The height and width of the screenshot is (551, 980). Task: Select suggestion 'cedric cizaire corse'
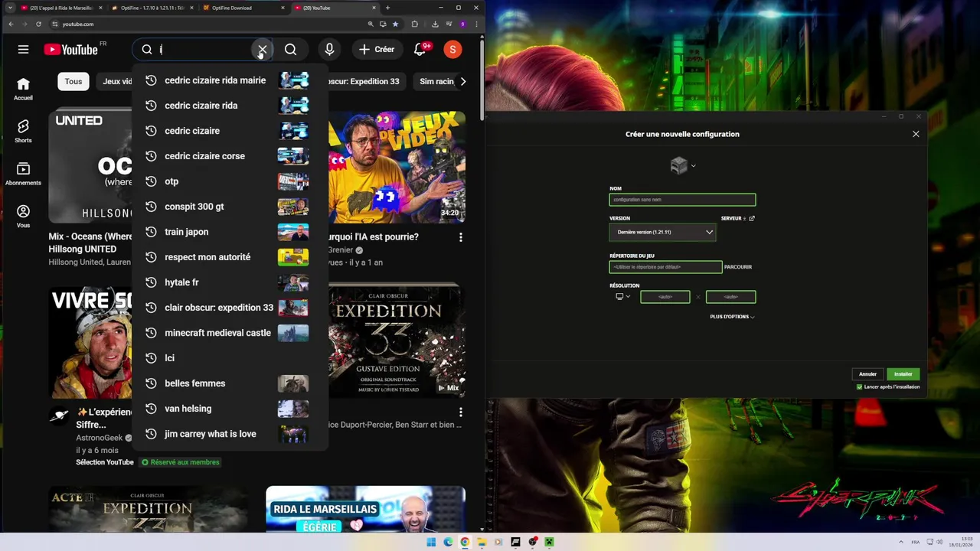tap(230, 156)
